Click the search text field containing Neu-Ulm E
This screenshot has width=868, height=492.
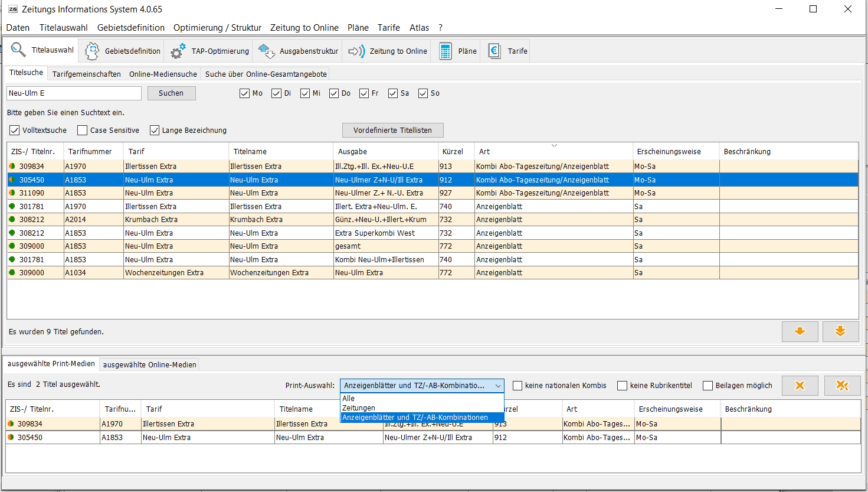point(74,93)
